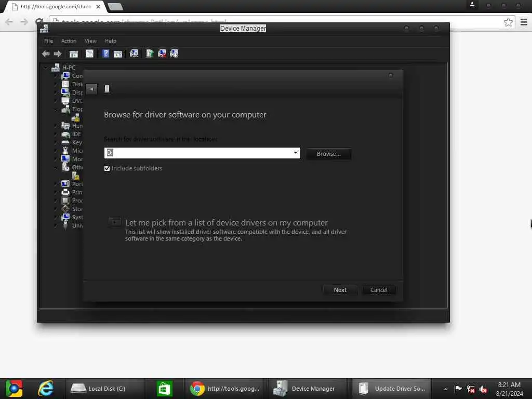Select the Storage controllers category icon
532x399 pixels.
coord(65,209)
